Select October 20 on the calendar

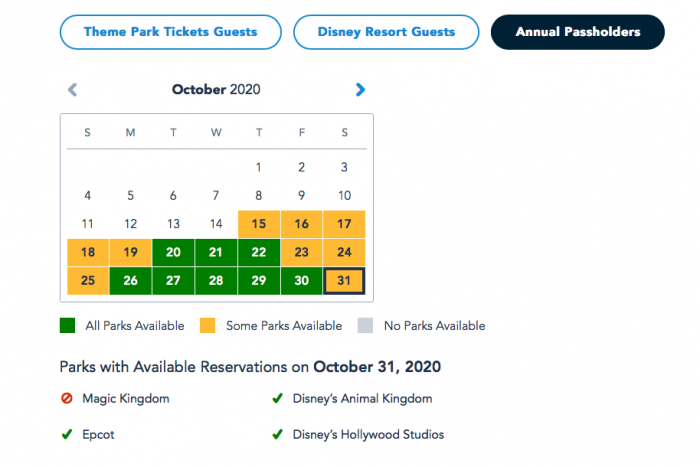click(x=173, y=252)
